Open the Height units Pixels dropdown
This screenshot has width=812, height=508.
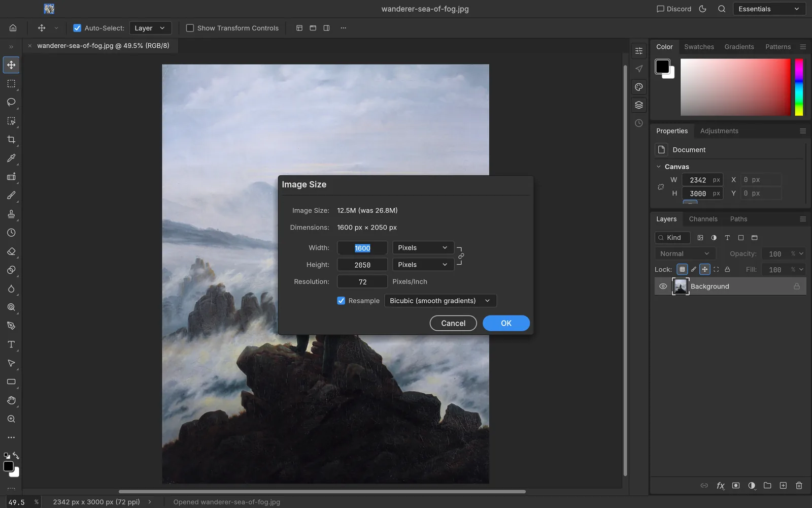pos(423,265)
